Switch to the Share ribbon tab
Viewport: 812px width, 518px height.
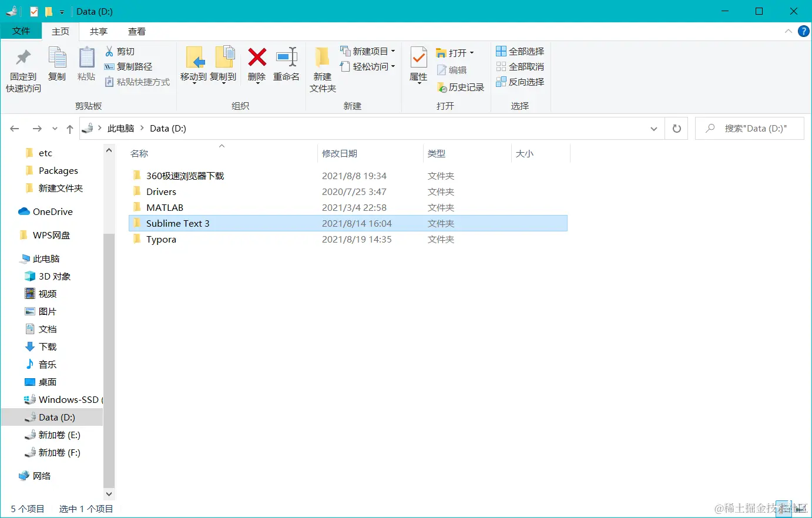[x=99, y=32]
